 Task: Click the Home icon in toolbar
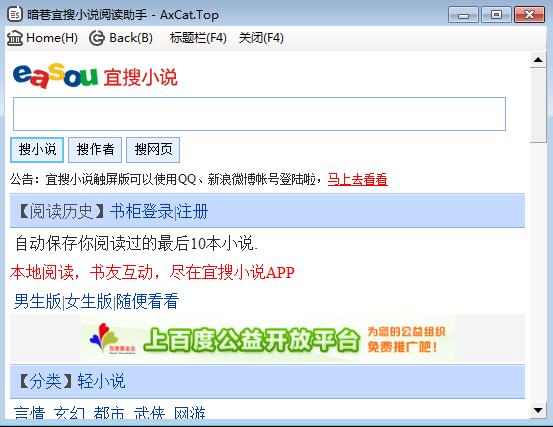[15, 38]
